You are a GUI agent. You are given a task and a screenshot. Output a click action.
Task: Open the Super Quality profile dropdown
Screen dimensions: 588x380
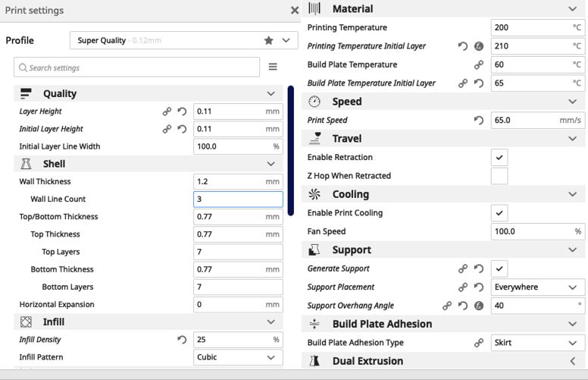(182, 41)
